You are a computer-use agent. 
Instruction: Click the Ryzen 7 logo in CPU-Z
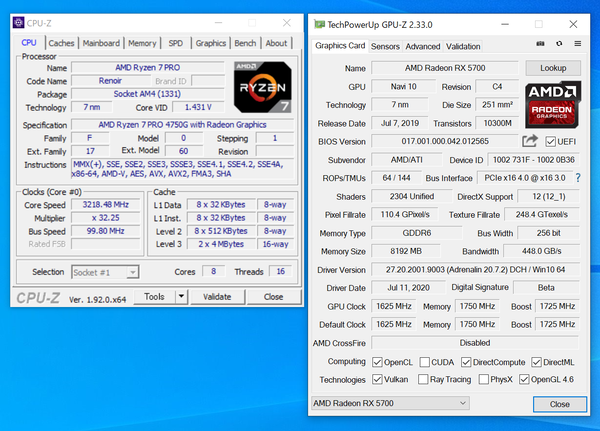coord(263,87)
